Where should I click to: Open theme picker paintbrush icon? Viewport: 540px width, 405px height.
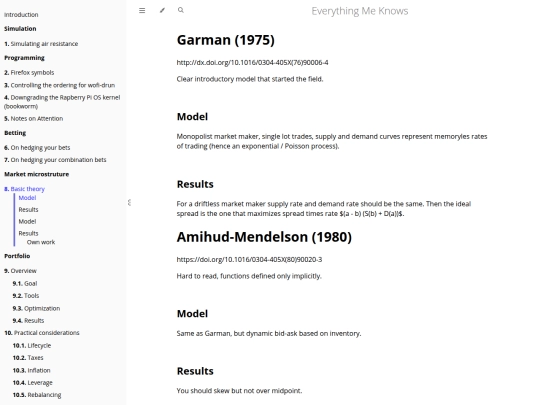[x=162, y=11]
